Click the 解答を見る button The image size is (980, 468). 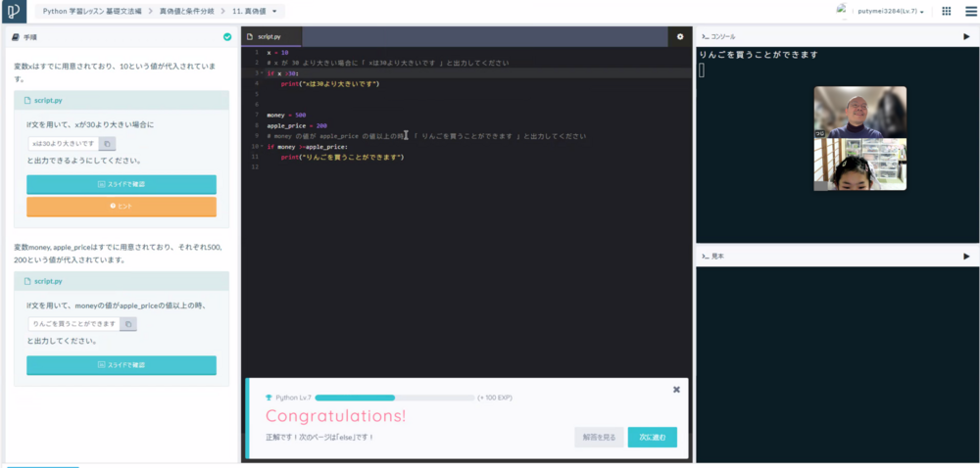(599, 437)
